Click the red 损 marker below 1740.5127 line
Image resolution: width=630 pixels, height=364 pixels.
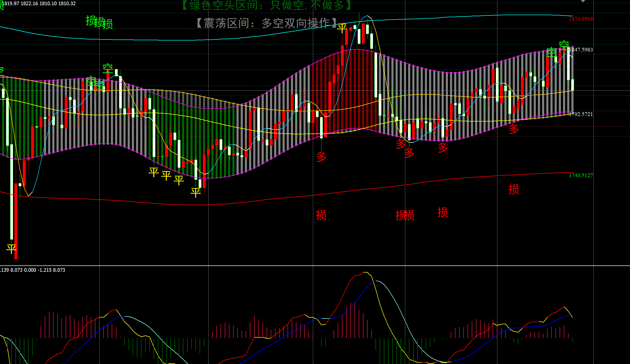pyautogui.click(x=514, y=189)
